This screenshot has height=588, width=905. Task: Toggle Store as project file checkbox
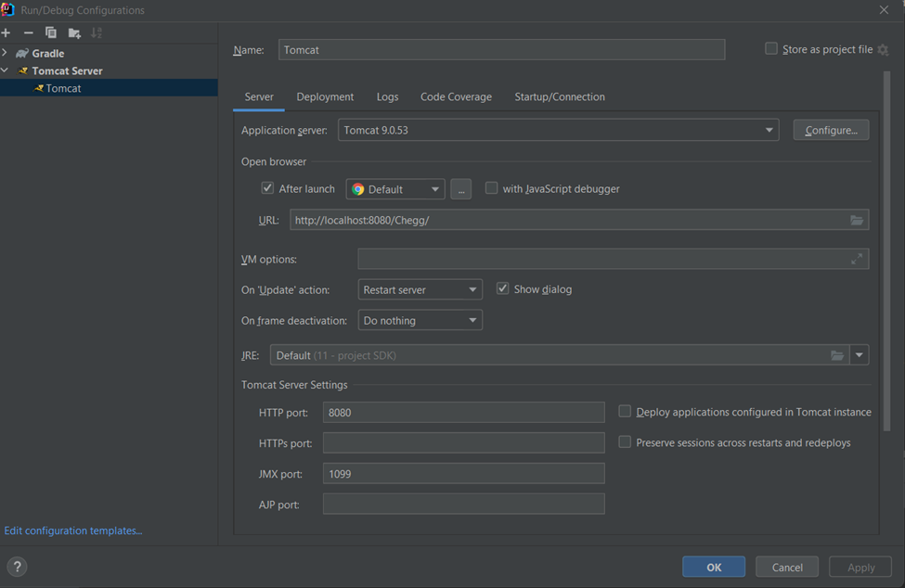point(771,48)
